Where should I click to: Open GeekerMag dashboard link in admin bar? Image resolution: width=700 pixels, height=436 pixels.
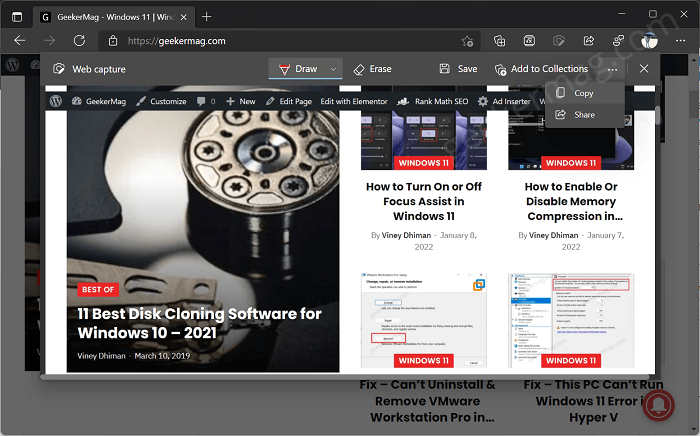coord(99,101)
